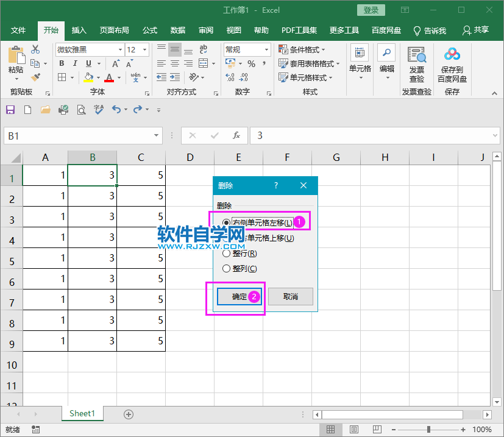Screen dimensions: 504x437
Task: Open the 公式 ribbon tab
Action: click(149, 30)
